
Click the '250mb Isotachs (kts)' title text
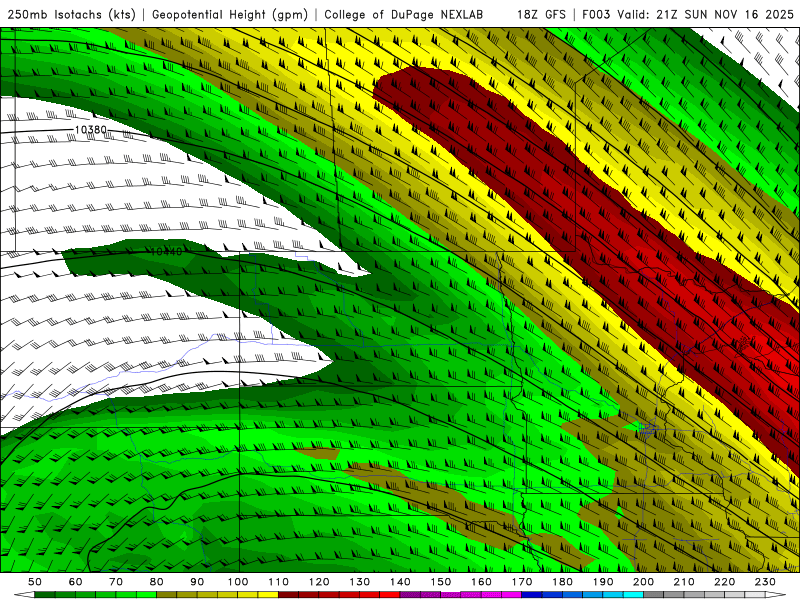pos(71,14)
